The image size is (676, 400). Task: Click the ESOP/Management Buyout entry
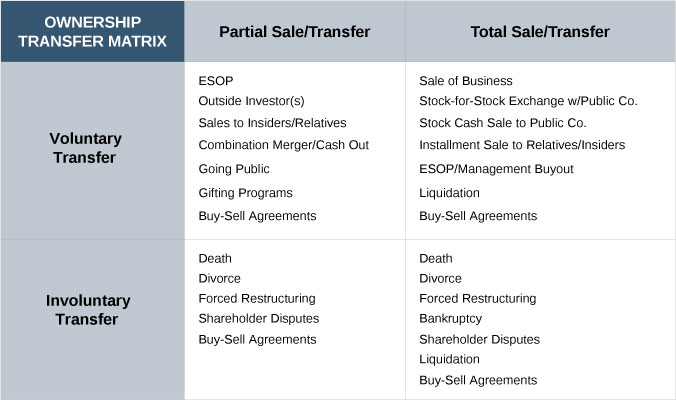496,169
